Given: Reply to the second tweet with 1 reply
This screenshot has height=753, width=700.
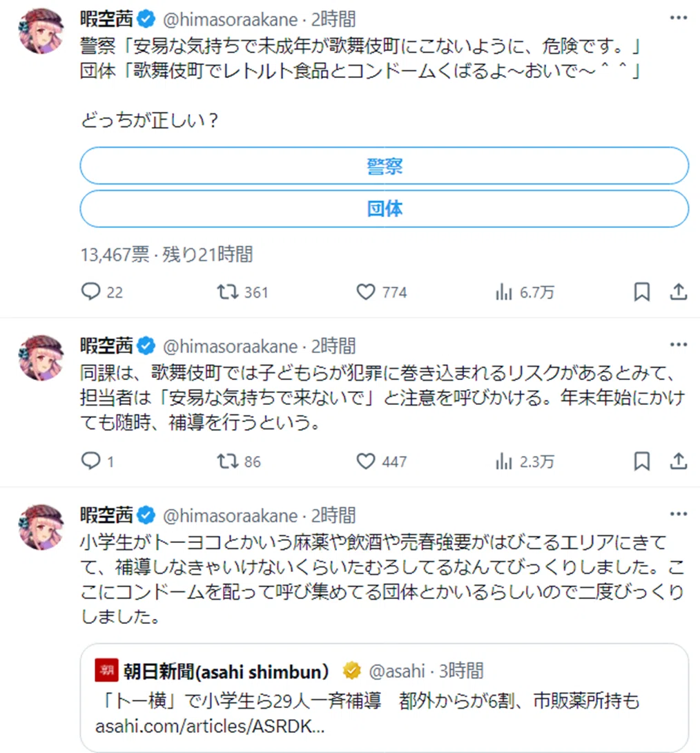Looking at the screenshot, I should tap(97, 461).
